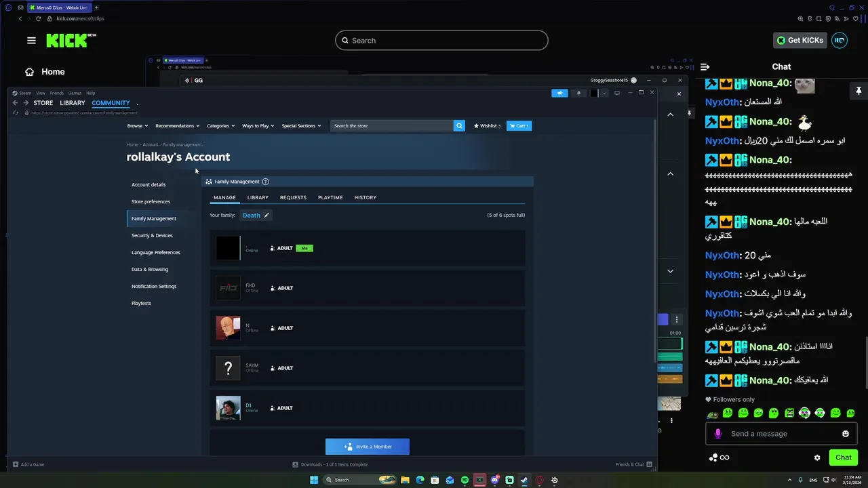Open the emoji picker in message box
The height and width of the screenshot is (488, 868).
click(x=846, y=434)
